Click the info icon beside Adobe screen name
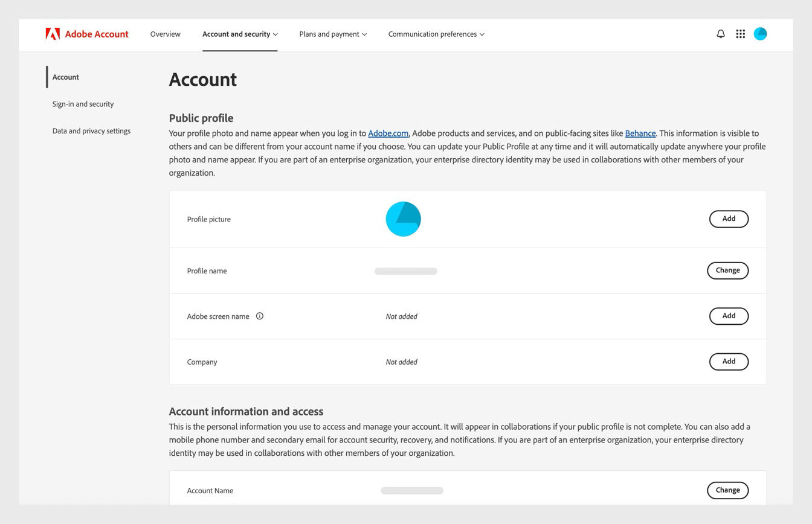 260,316
